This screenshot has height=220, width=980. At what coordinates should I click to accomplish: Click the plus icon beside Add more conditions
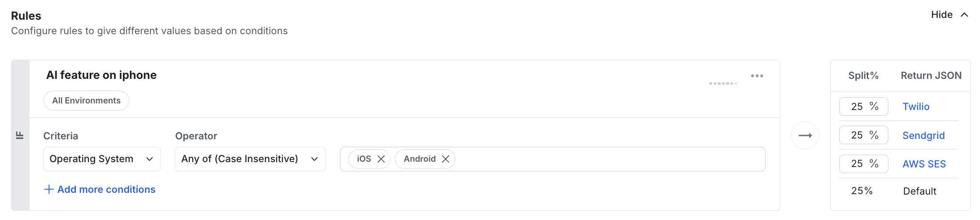coord(49,189)
